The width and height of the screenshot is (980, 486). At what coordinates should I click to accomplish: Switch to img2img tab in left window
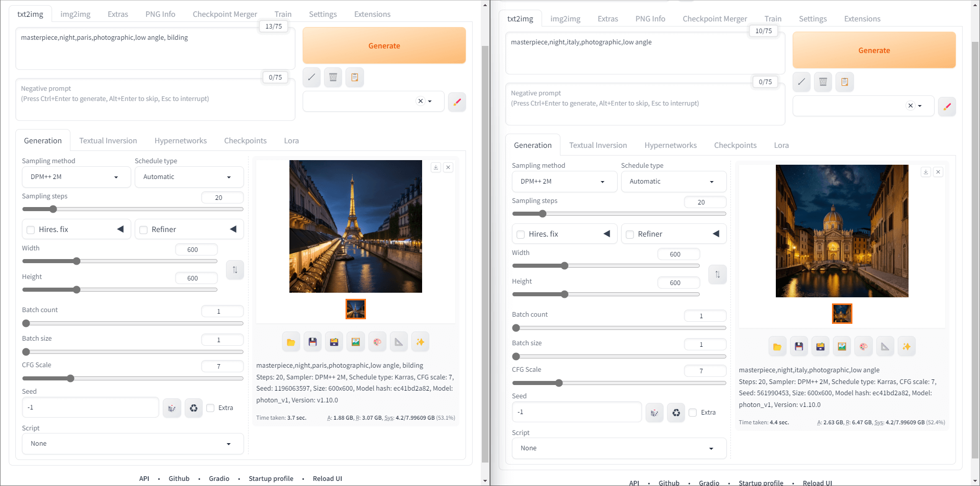pyautogui.click(x=76, y=14)
